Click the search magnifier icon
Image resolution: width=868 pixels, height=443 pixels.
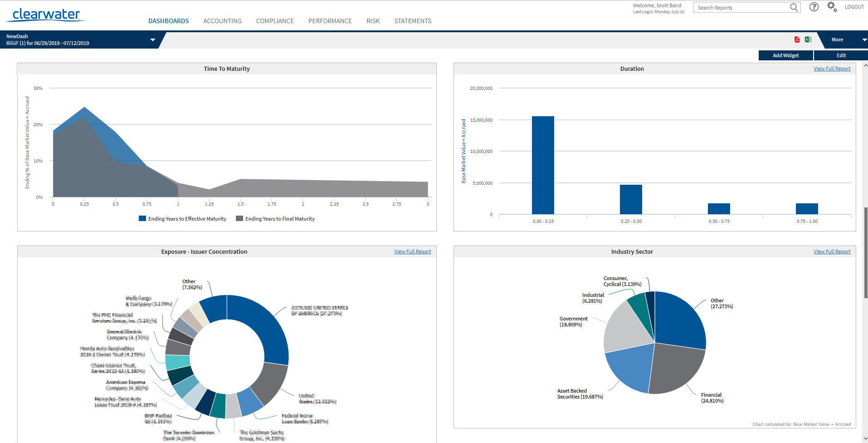coord(794,7)
